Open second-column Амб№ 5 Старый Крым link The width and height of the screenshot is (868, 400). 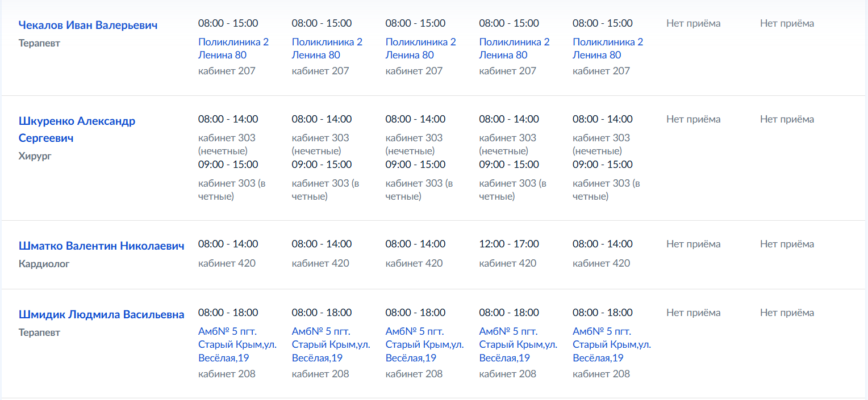tap(331, 344)
